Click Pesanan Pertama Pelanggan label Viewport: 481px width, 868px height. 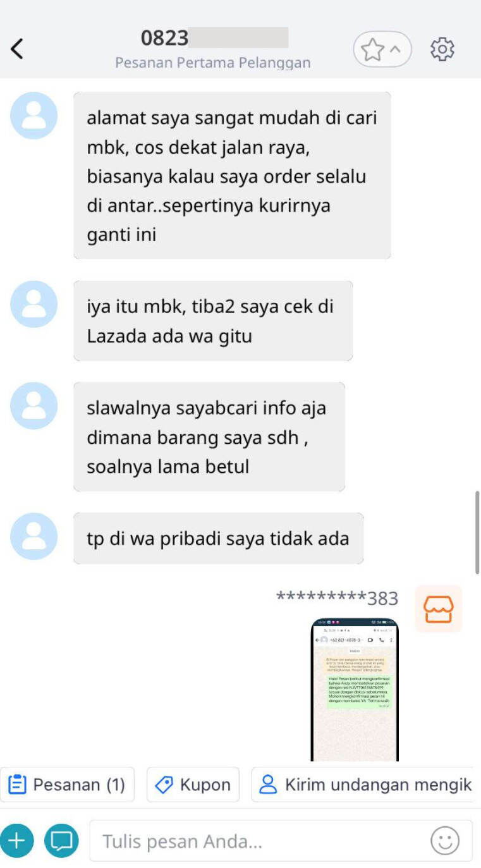213,63
